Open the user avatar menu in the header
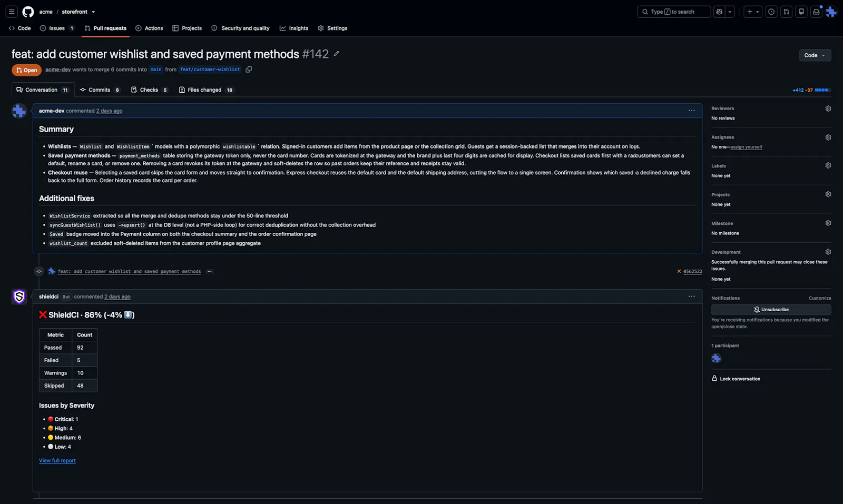This screenshot has height=504, width=843. [831, 12]
